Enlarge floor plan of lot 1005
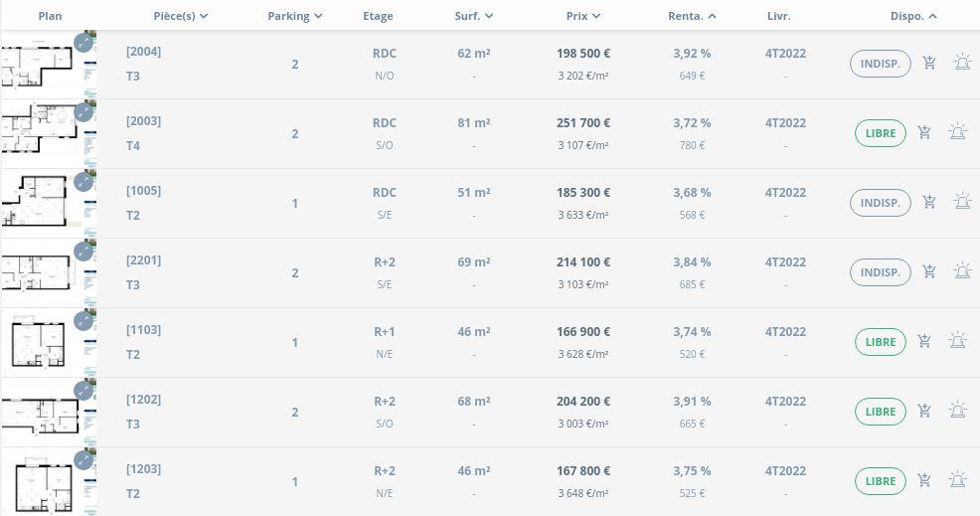The width and height of the screenshot is (980, 516). click(x=83, y=182)
